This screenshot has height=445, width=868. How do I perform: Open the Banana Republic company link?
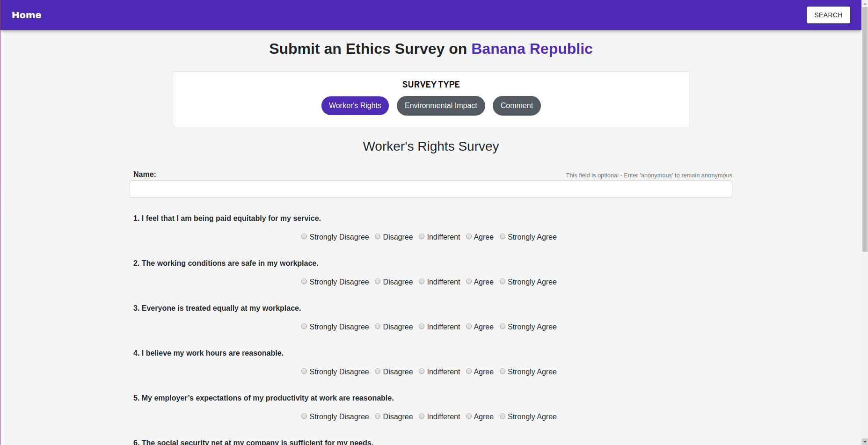(x=532, y=49)
